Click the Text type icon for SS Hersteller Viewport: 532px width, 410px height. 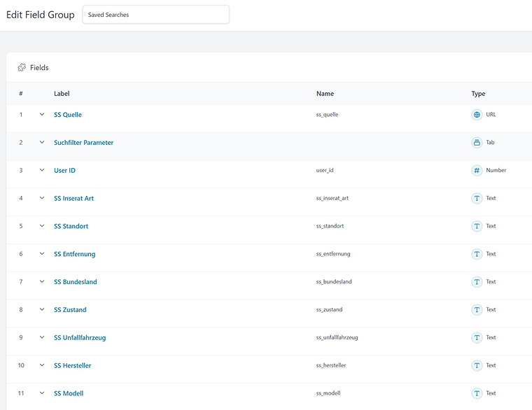[x=477, y=365]
